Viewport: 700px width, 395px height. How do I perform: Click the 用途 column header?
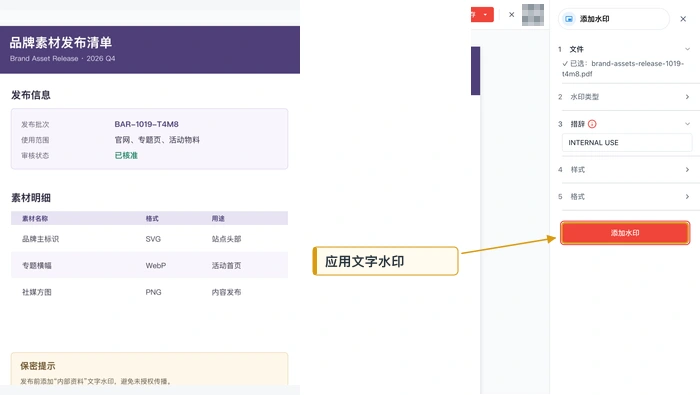(218, 218)
